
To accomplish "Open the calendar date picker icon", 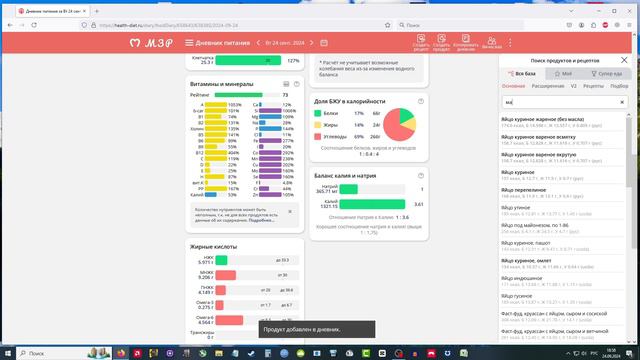I will [x=324, y=43].
